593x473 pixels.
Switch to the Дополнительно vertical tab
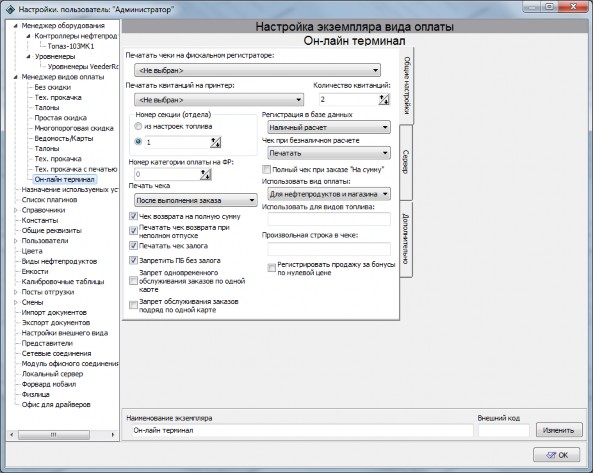(405, 239)
